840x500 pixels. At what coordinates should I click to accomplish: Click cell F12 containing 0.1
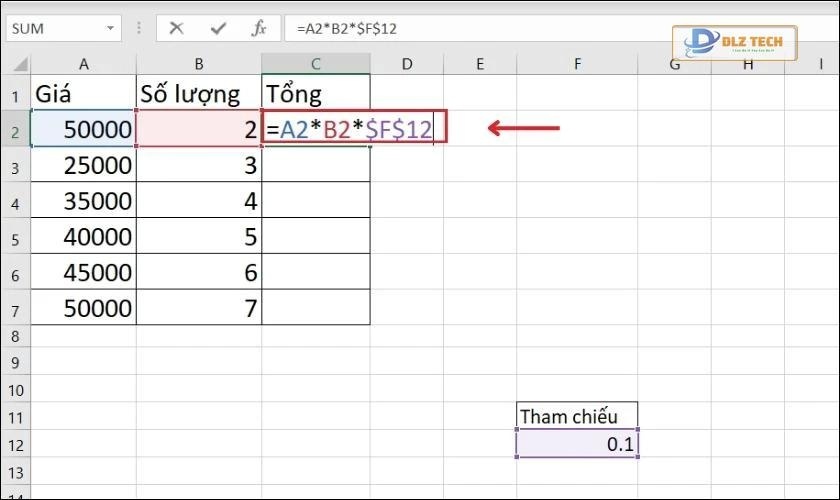[577, 444]
